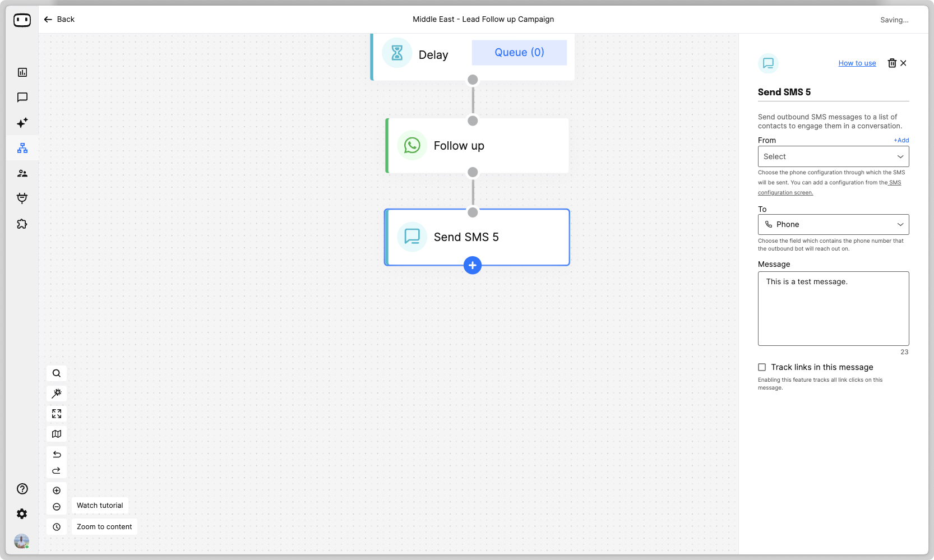Enable Track links in this message checkbox
934x560 pixels.
(x=762, y=367)
